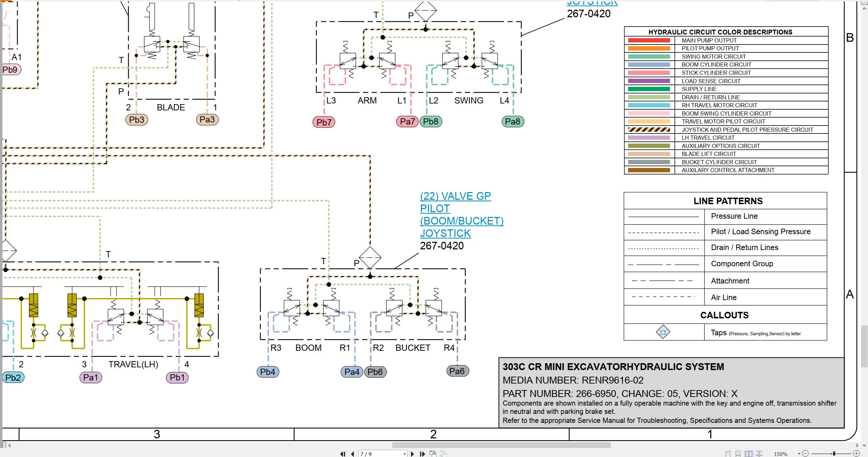The width and height of the screenshot is (868, 457).
Task: Click the Pa4 boom port label
Action: pos(352,372)
